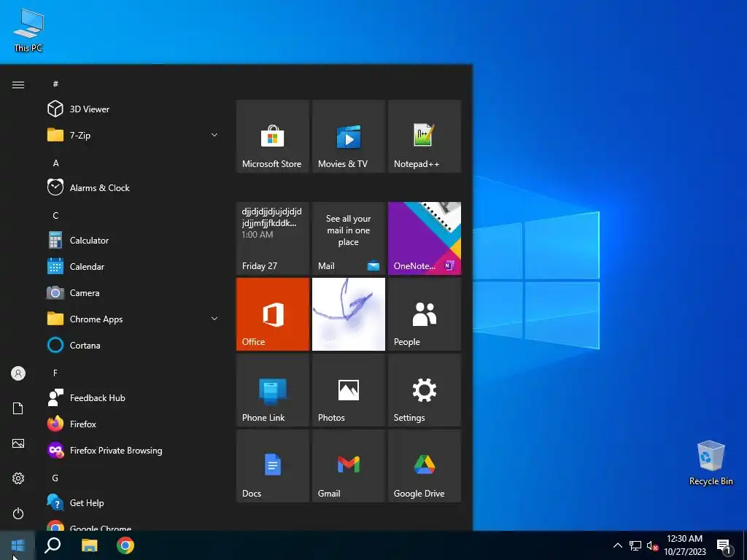Open the OneNote tile
The width and height of the screenshot is (747, 560).
[425, 238]
